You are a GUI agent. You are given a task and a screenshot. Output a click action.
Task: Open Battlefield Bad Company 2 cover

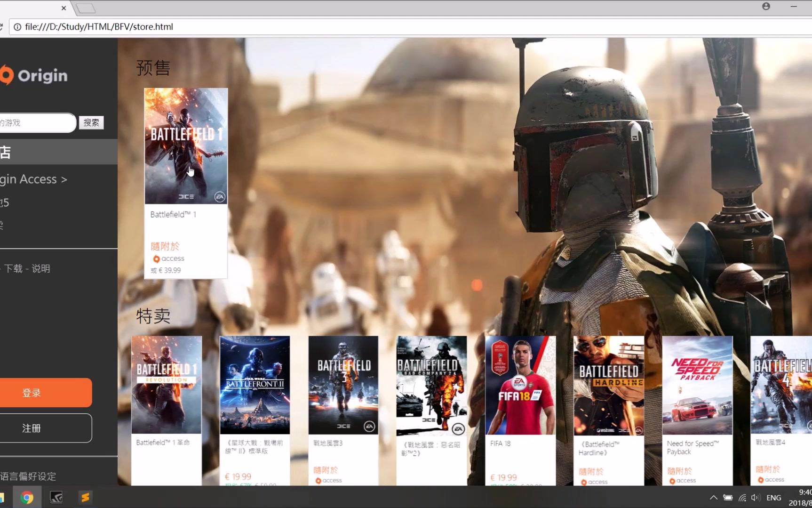click(x=432, y=386)
